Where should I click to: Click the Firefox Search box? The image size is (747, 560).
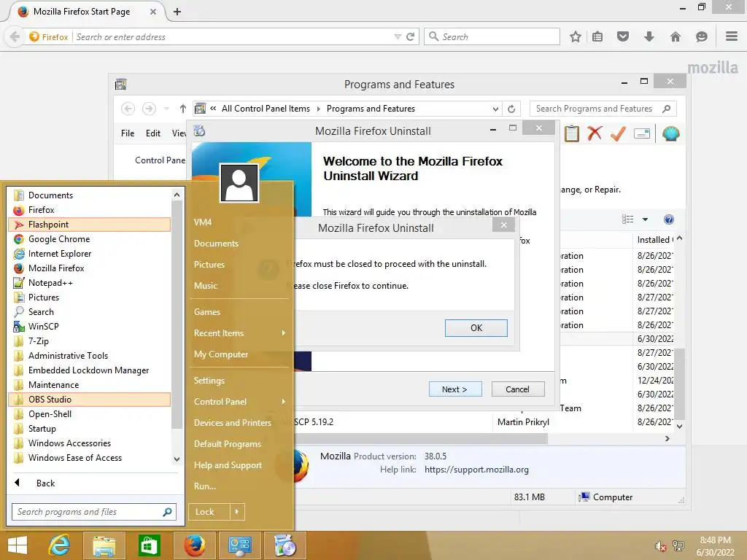(x=492, y=36)
